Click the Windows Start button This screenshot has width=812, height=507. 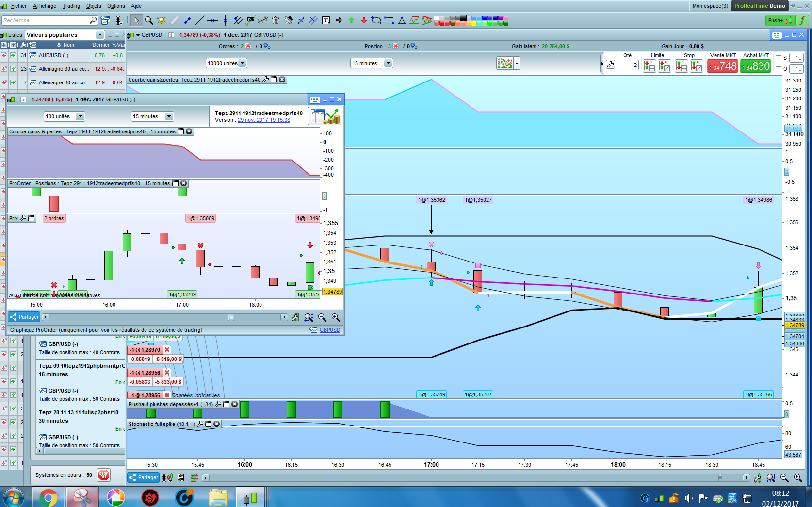click(14, 497)
